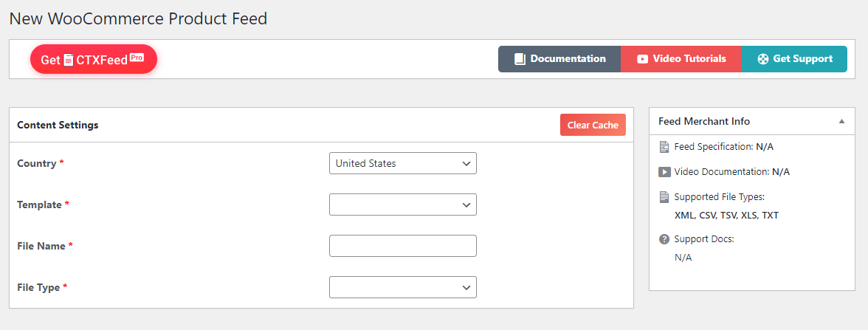Click the Pro badge on CTXFeed button
868x330 pixels.
[137, 56]
